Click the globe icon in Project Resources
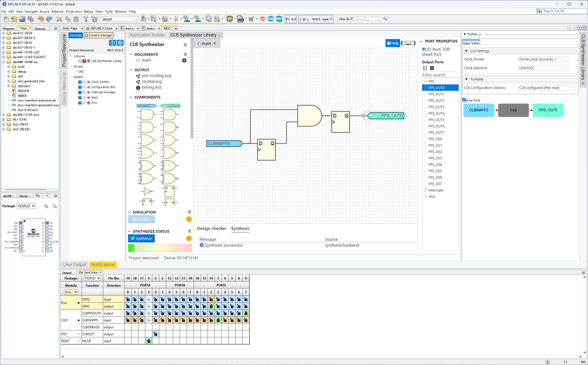 120,43
